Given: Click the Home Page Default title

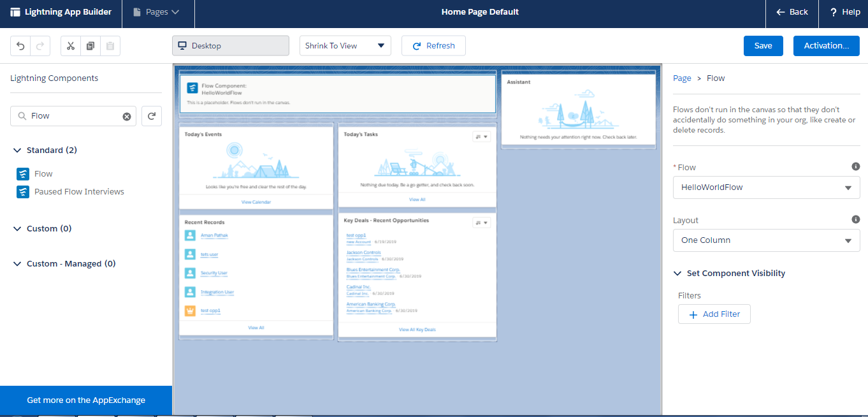Looking at the screenshot, I should tap(480, 12).
